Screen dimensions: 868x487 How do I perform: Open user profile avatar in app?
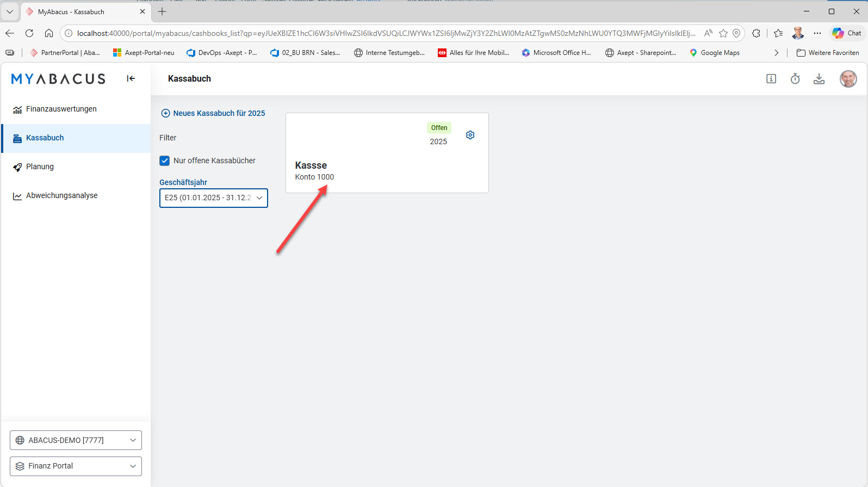click(x=848, y=79)
